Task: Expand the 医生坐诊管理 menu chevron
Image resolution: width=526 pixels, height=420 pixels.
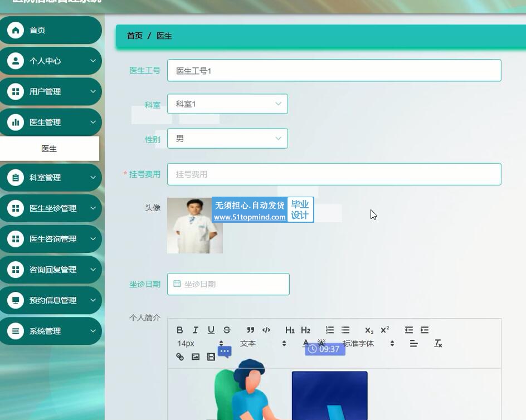Action: 93,208
